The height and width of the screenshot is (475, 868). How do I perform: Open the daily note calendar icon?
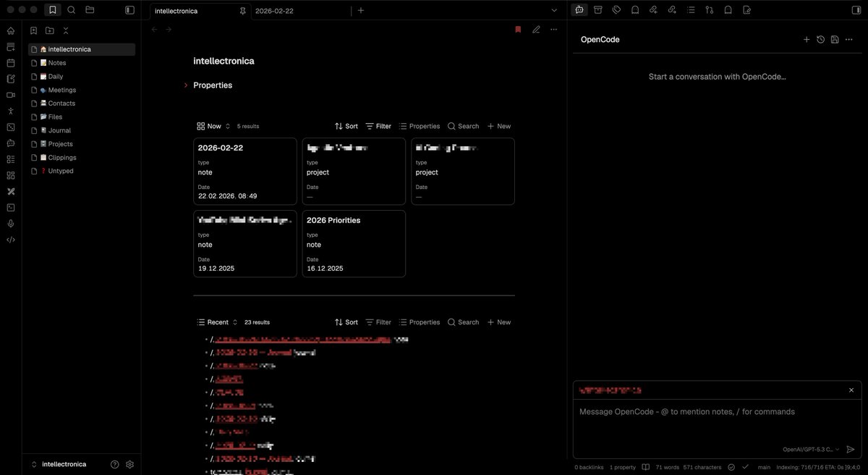[x=10, y=63]
